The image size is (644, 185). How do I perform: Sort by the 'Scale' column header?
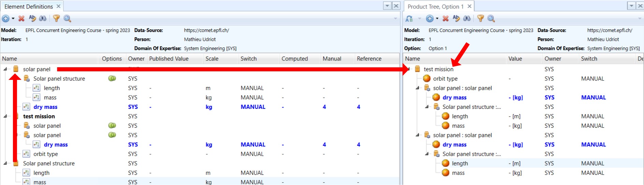212,59
